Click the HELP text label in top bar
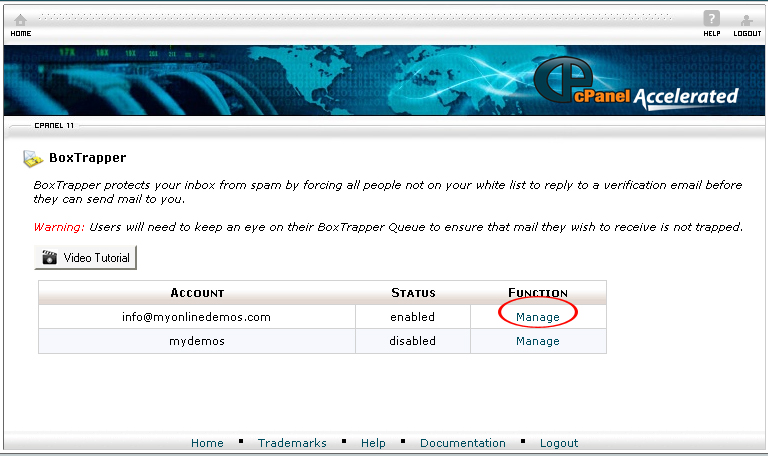The width and height of the screenshot is (768, 456). pyautogui.click(x=712, y=33)
